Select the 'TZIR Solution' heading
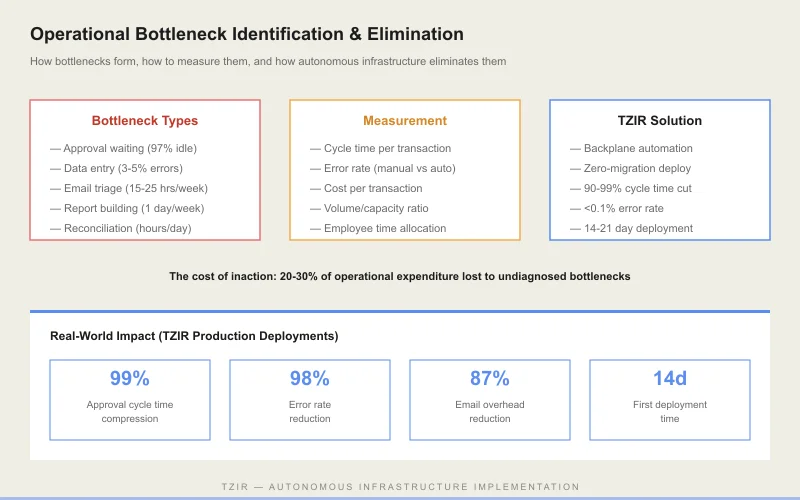This screenshot has width=800, height=500. click(660, 121)
